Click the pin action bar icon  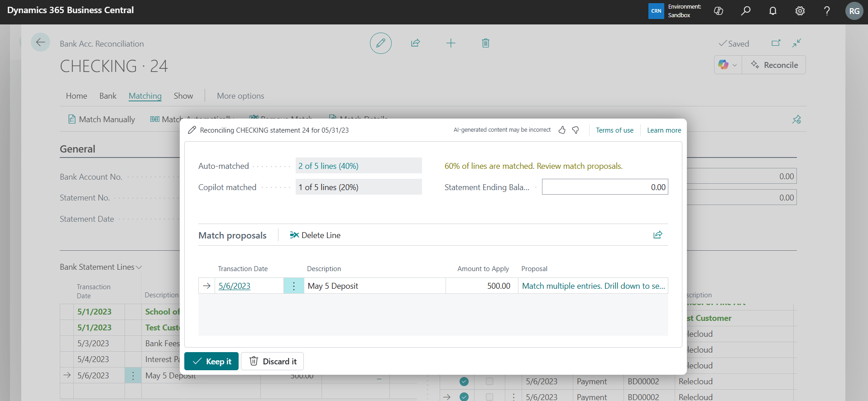click(796, 119)
